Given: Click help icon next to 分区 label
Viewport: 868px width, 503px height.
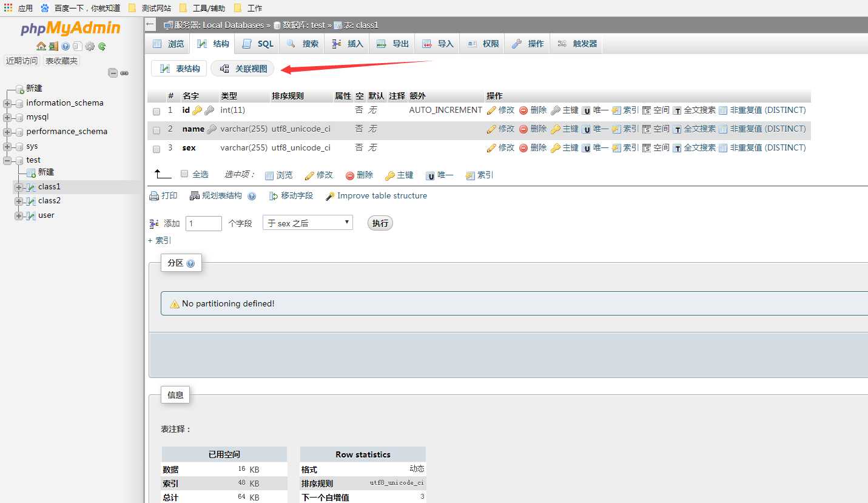Looking at the screenshot, I should 190,263.
